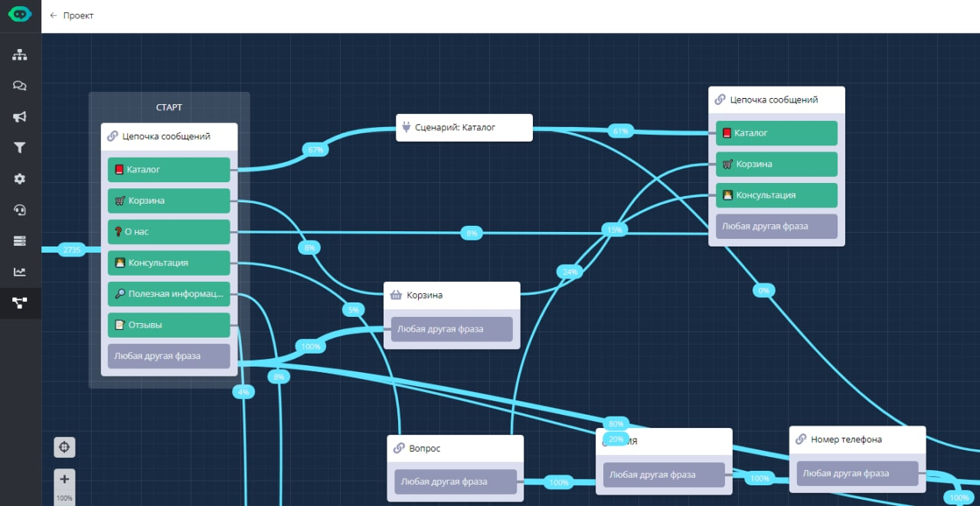The image size is (980, 506).
Task: Open the analytics chart icon in sidebar
Action: coord(20,272)
